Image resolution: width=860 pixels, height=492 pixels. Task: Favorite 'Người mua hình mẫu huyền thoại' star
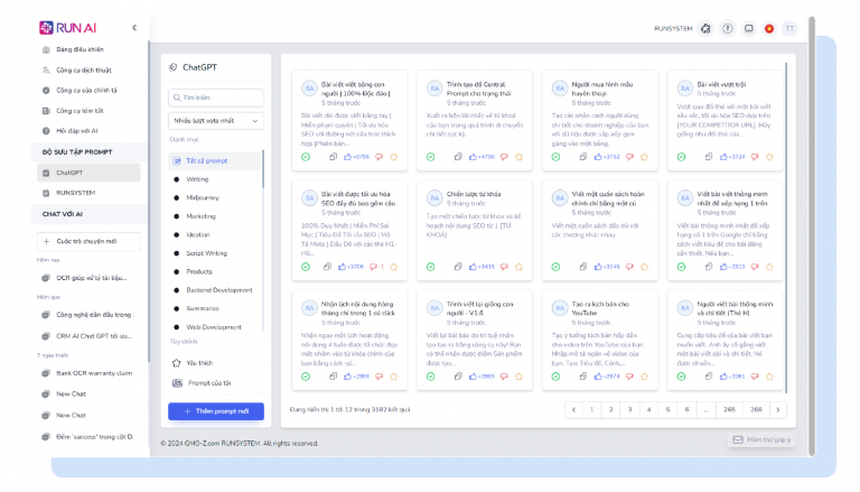644,157
